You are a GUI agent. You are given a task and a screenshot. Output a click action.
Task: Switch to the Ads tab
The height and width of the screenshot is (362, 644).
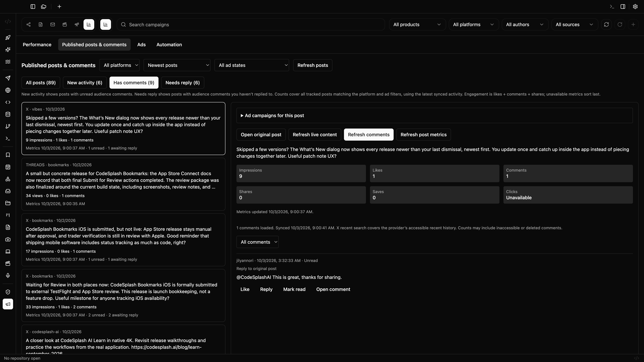(142, 44)
